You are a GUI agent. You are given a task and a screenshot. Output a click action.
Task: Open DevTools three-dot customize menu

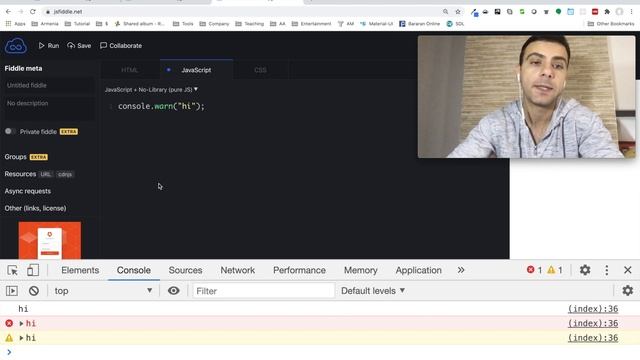tap(607, 270)
